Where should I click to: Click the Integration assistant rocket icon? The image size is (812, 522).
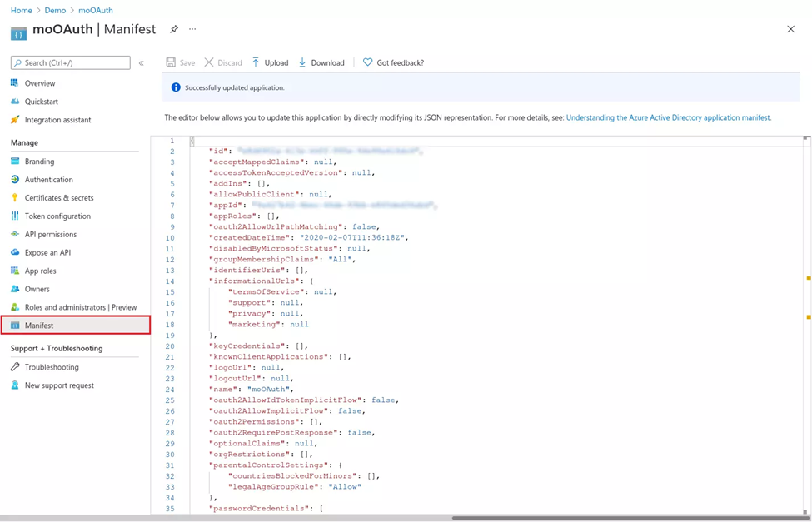pos(15,120)
